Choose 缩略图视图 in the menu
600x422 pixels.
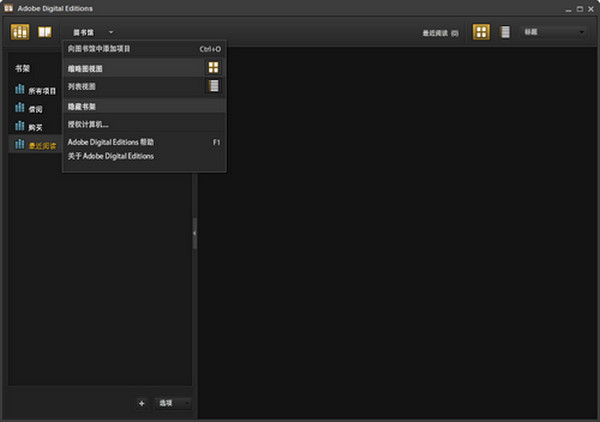click(x=144, y=68)
